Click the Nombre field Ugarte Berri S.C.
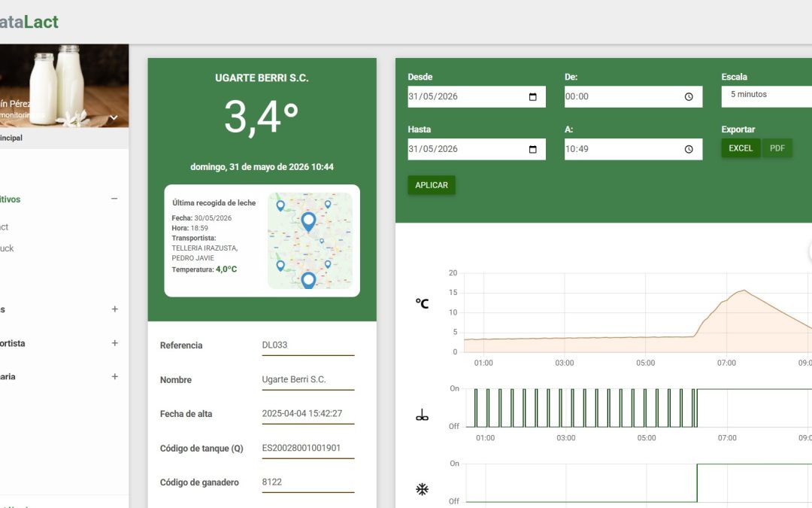Viewport: 812px width, 508px height. 308,379
